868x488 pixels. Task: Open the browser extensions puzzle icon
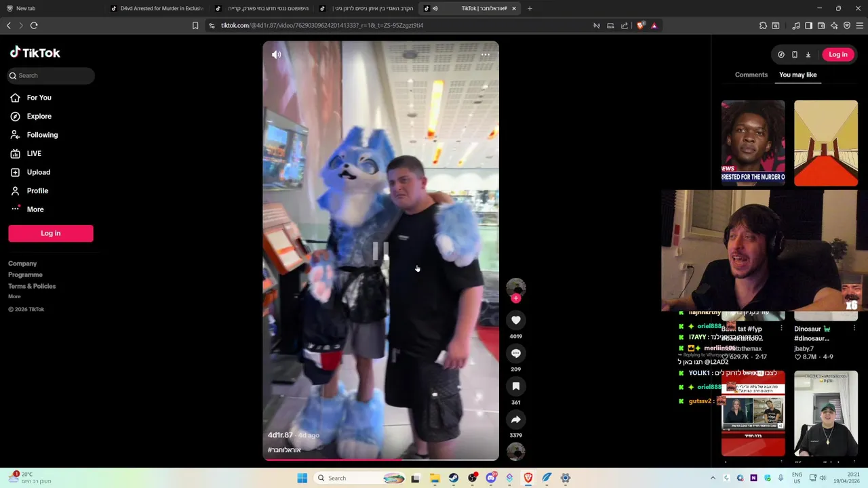tap(763, 25)
